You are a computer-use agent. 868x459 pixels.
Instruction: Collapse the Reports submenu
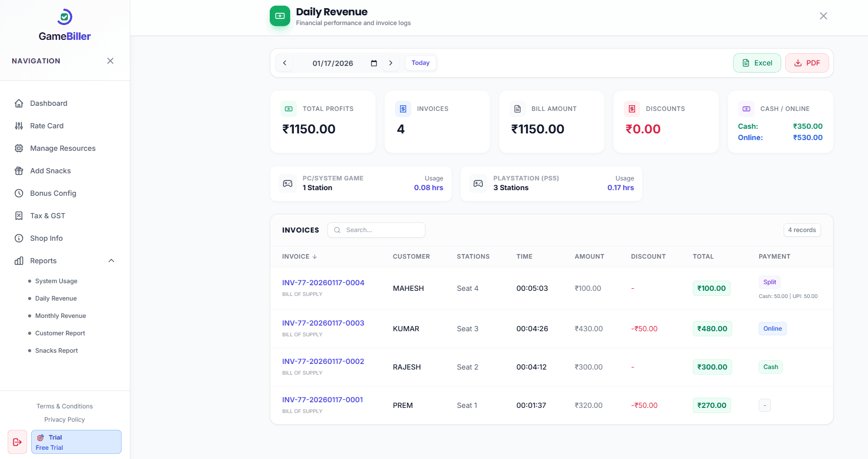pos(111,261)
